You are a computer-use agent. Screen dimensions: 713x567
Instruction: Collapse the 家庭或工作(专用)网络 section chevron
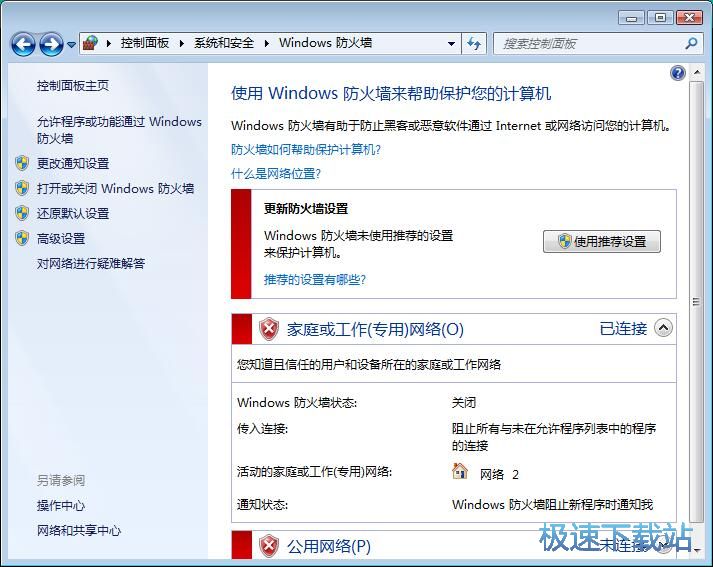click(663, 328)
